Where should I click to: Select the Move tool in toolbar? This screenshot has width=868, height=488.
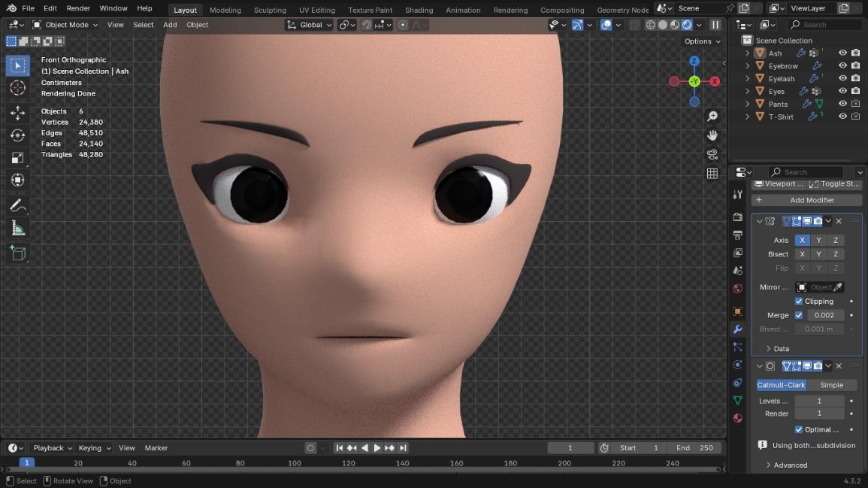click(18, 113)
